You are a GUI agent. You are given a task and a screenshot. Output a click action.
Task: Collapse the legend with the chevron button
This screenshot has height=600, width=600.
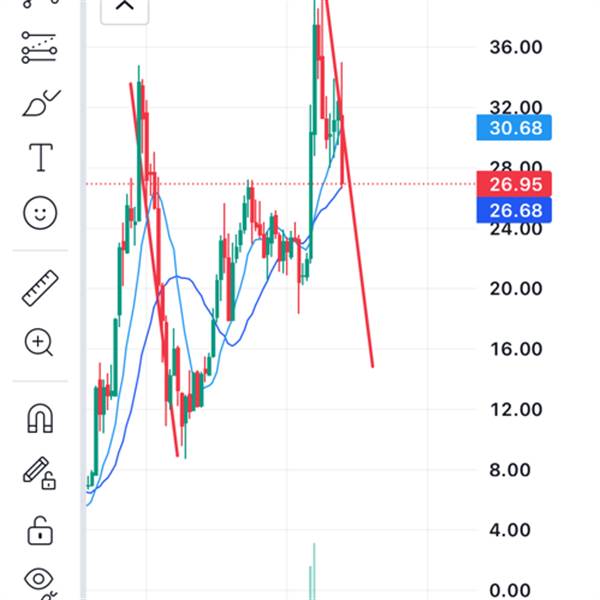[124, 8]
